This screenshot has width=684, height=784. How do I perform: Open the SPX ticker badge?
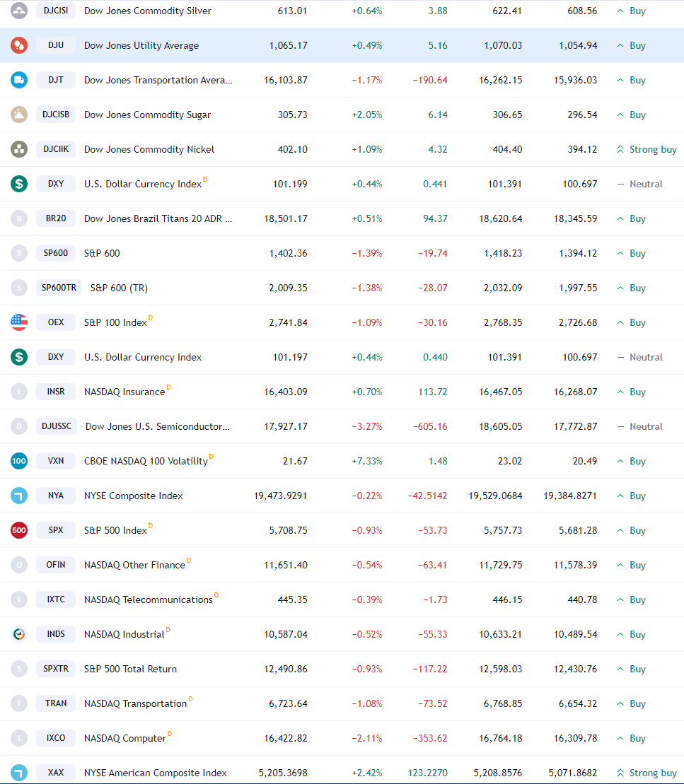click(x=56, y=530)
